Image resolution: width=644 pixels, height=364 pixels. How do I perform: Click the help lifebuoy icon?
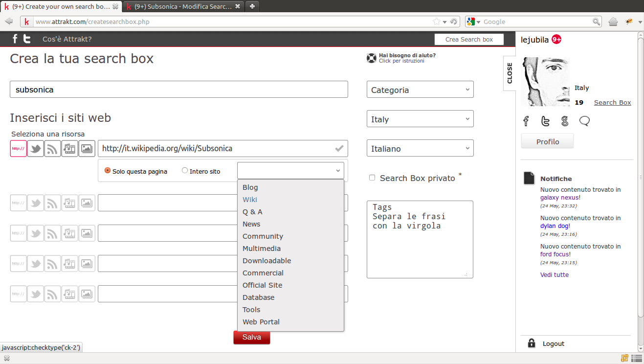[372, 58]
